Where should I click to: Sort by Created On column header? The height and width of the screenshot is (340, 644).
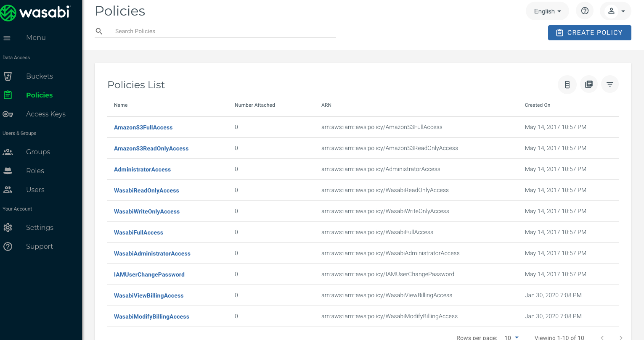click(x=538, y=105)
